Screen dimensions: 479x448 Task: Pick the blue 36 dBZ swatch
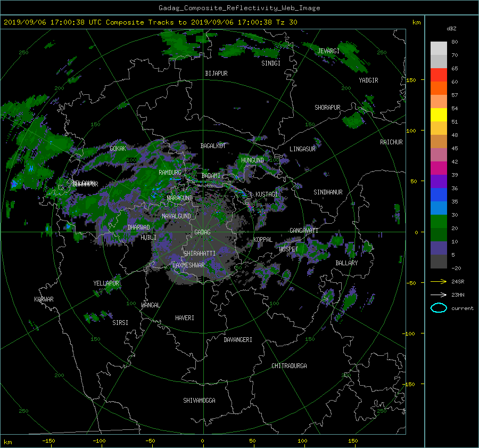439,194
